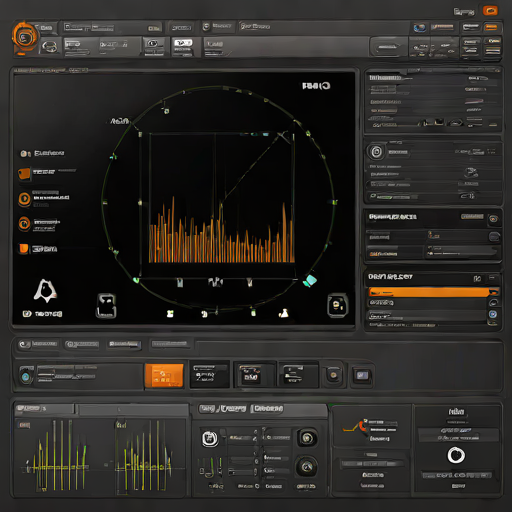512x512 pixels.
Task: Open the first tab below the viewer
Action: (x=38, y=344)
